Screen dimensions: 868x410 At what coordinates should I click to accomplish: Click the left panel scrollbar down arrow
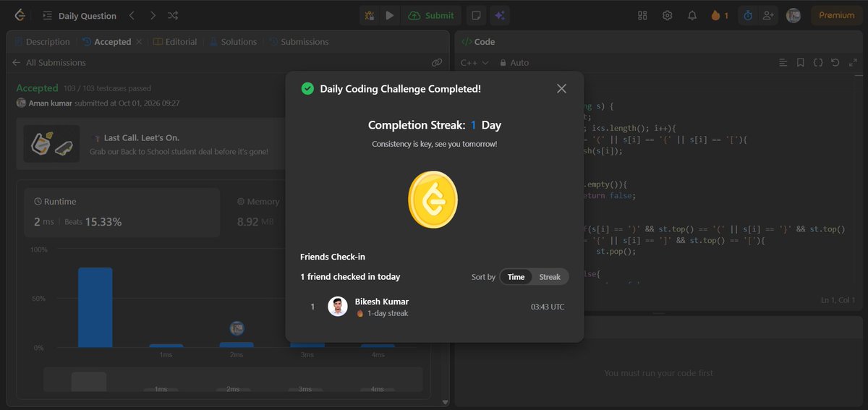tap(445, 402)
